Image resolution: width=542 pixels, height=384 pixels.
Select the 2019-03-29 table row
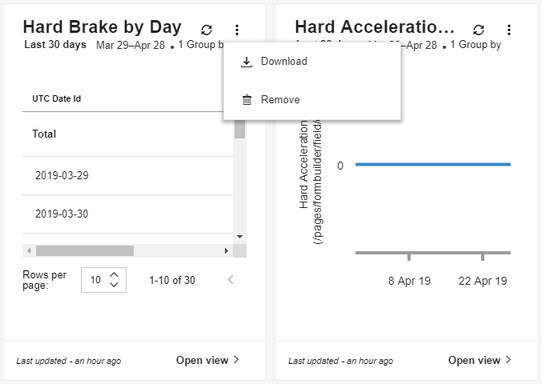click(128, 176)
